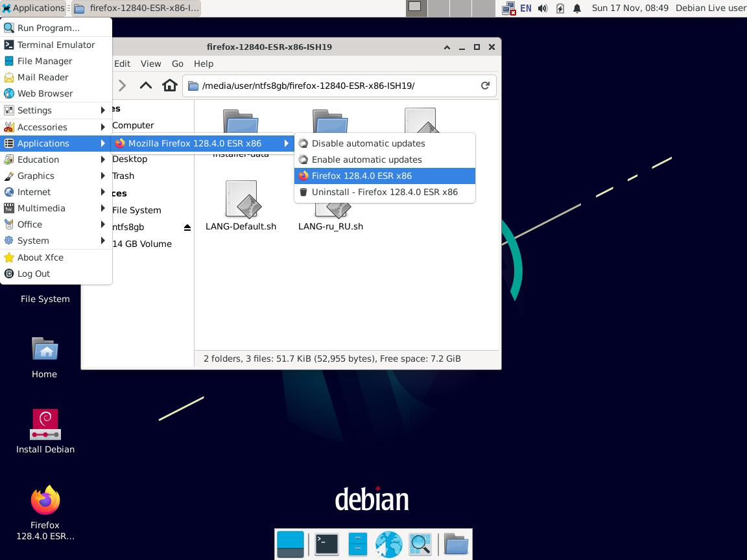Viewport: 747px width, 560px height.
Task: Expand the System submenu
Action: click(x=56, y=240)
